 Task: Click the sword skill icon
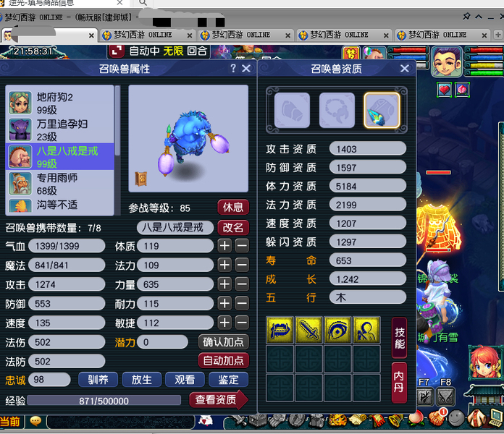[x=308, y=330]
